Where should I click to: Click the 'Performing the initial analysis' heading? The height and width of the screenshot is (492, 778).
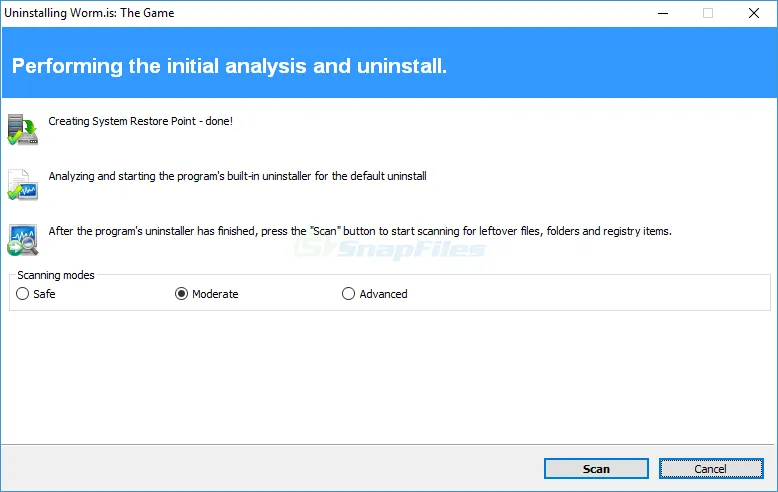pos(229,66)
